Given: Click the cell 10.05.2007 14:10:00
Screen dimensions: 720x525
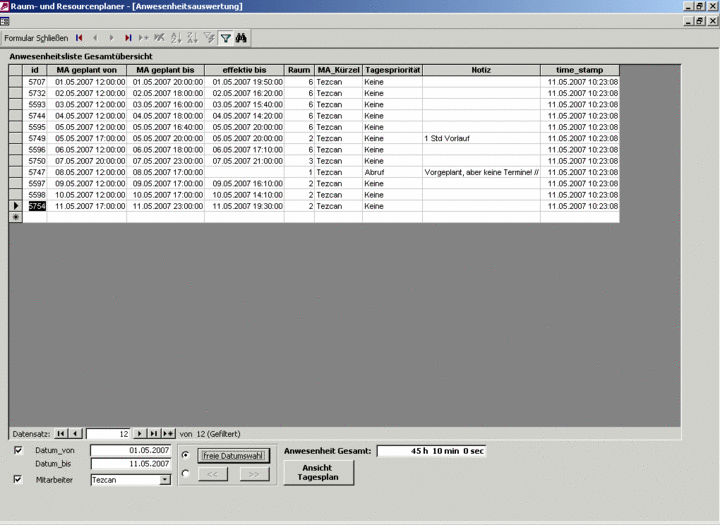Looking at the screenshot, I should [x=244, y=195].
